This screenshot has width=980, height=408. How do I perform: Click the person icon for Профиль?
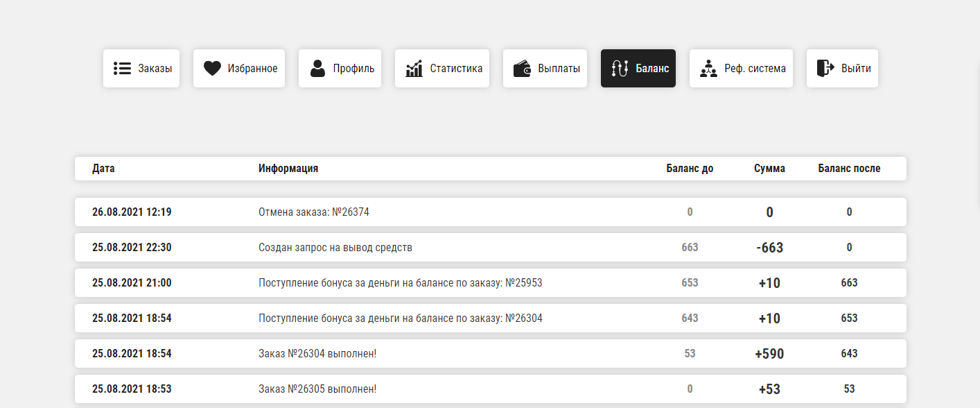tap(317, 69)
